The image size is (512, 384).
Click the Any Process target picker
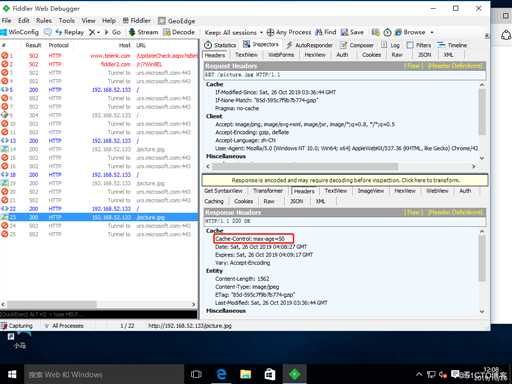pos(289,32)
